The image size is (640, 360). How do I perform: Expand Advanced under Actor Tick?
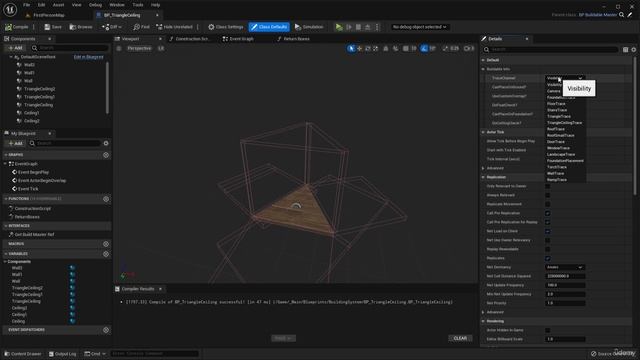(483, 168)
